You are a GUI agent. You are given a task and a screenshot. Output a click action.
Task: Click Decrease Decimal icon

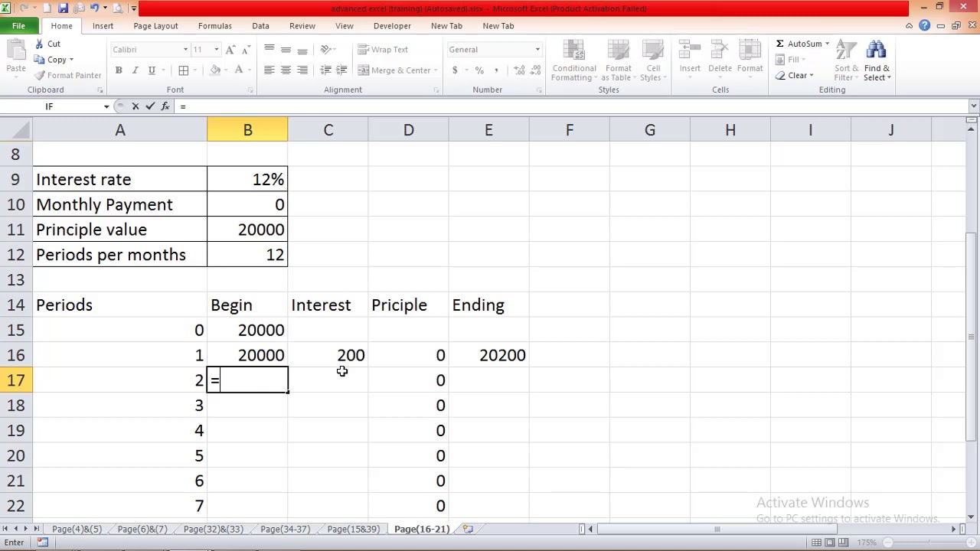coord(535,70)
